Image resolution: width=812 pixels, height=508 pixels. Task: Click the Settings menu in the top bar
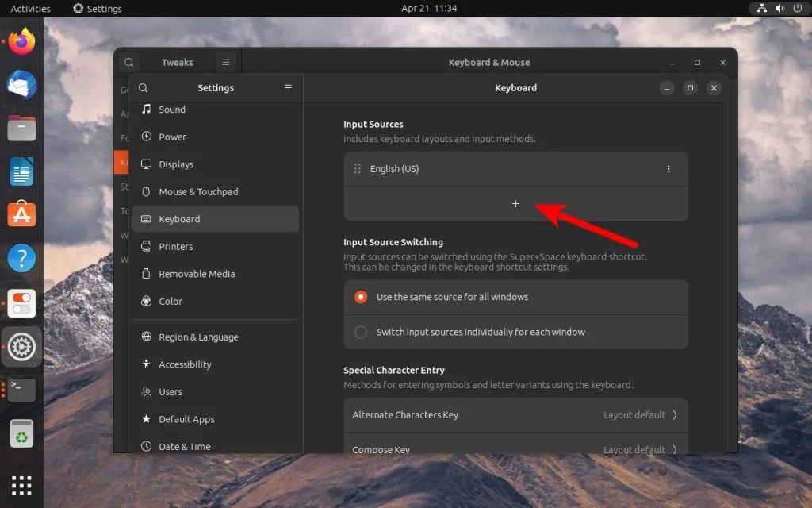point(97,8)
